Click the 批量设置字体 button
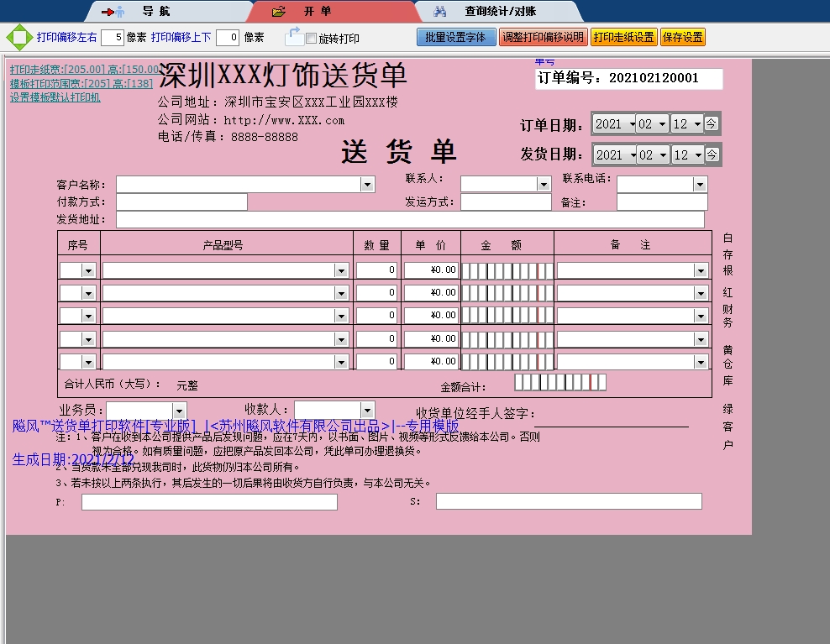The height and width of the screenshot is (644, 830). (x=454, y=37)
